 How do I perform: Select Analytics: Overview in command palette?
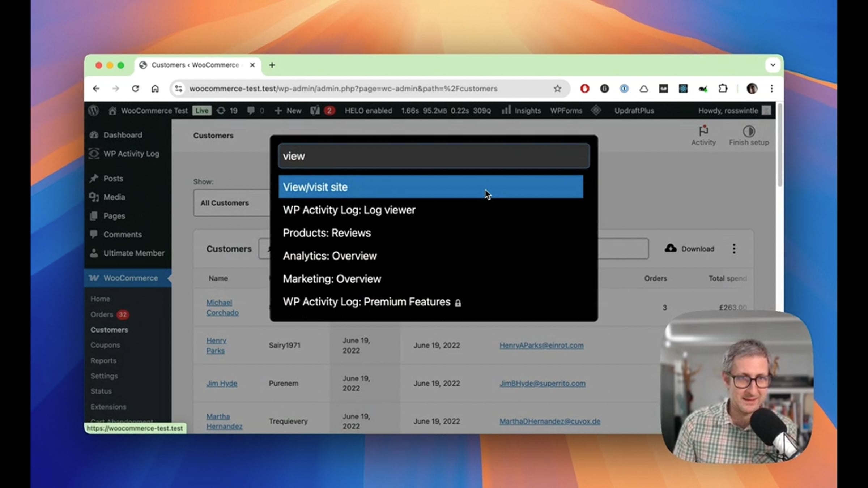431,256
